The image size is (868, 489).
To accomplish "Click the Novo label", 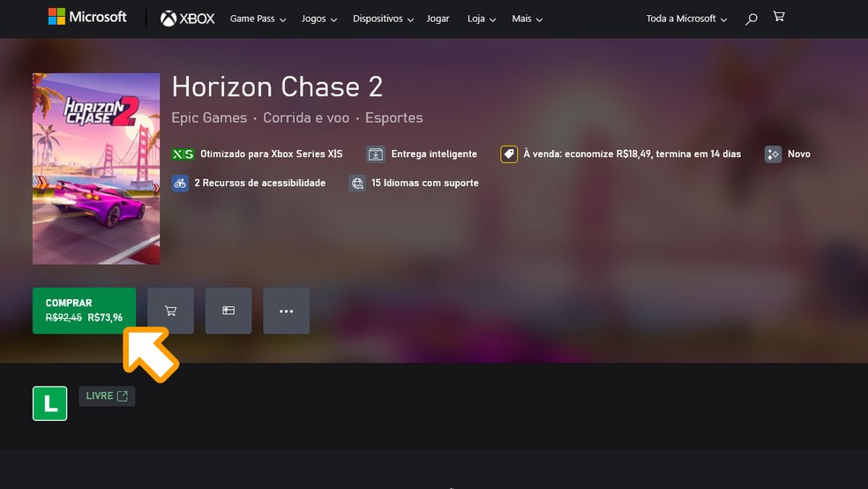I will (799, 154).
